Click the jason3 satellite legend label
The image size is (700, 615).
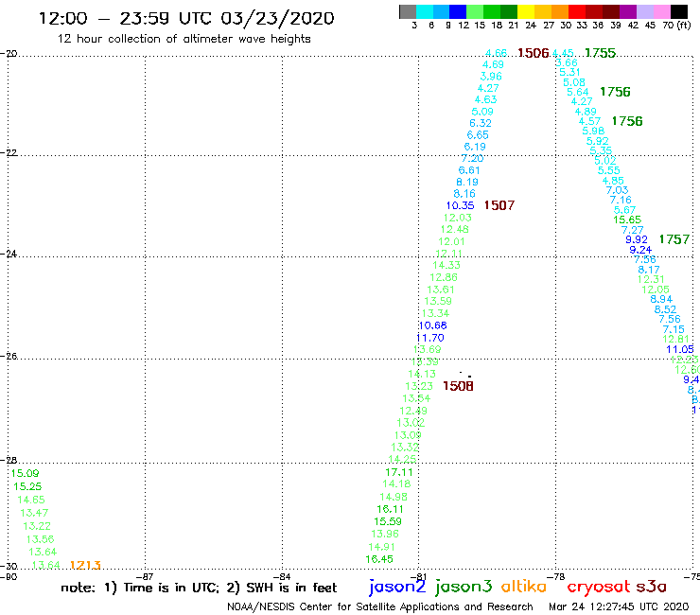coord(464,587)
